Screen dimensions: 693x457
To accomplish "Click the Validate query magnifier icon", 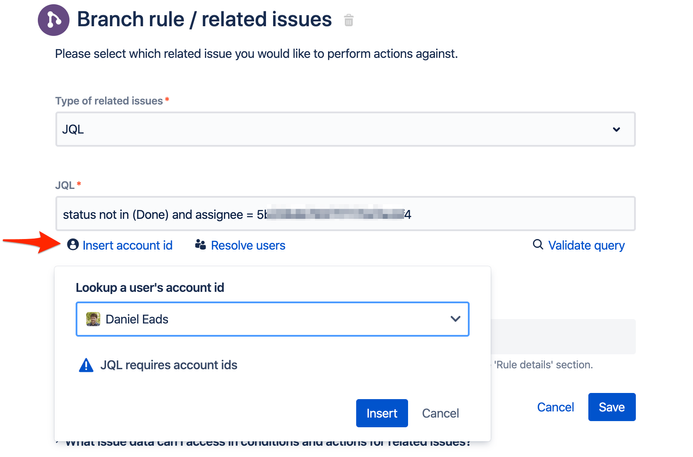I will [537, 244].
